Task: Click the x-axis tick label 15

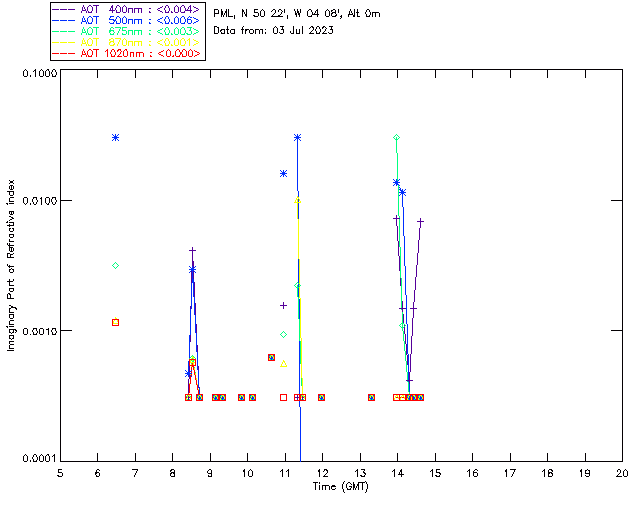Action: (x=435, y=473)
